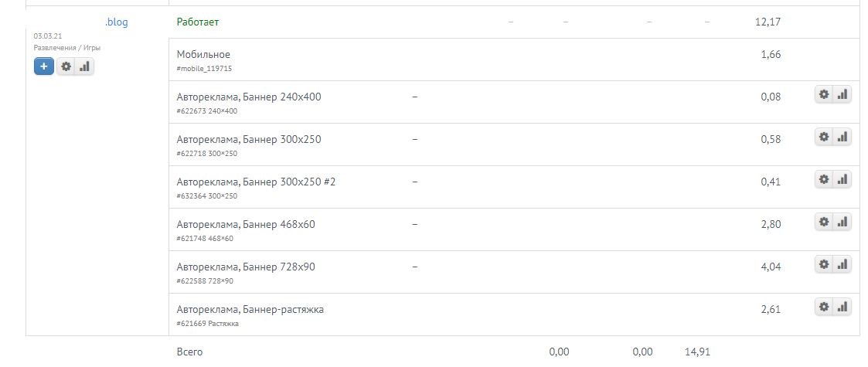868x367 pixels.
Task: Click the blue plus button under the site
Action: click(x=43, y=66)
